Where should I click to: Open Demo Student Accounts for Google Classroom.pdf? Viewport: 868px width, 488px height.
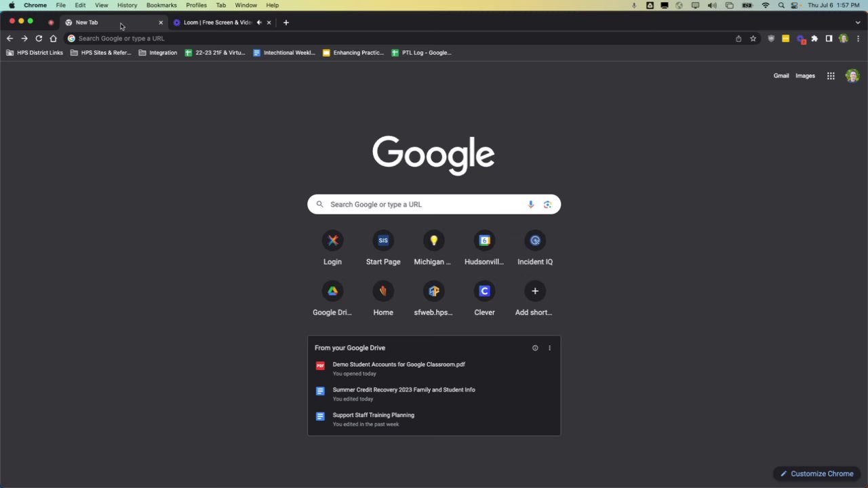pos(434,369)
